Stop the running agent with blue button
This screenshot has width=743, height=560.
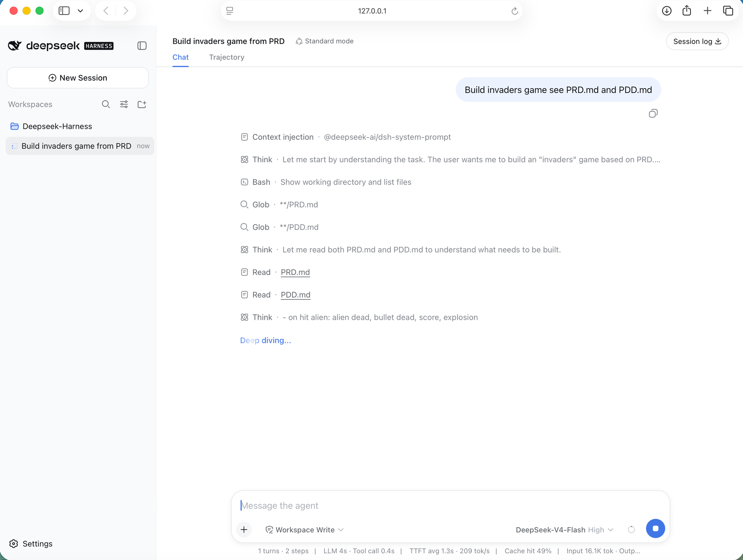point(655,528)
